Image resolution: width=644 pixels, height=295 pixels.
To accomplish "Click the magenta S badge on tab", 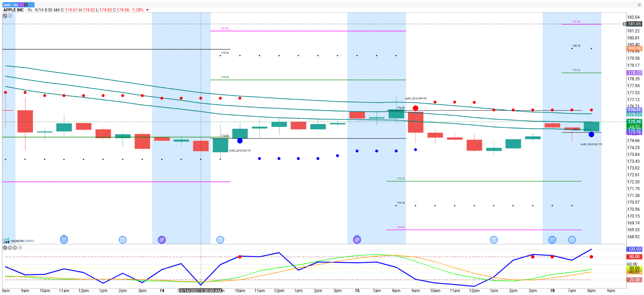I will pos(21,5).
